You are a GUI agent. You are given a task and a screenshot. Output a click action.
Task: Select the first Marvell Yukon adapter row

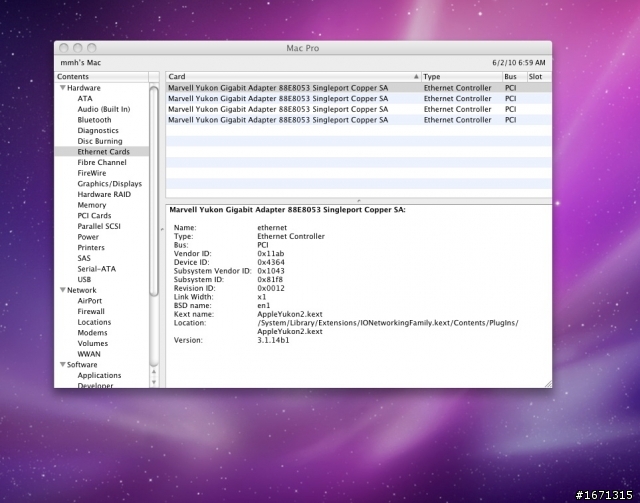click(x=358, y=88)
